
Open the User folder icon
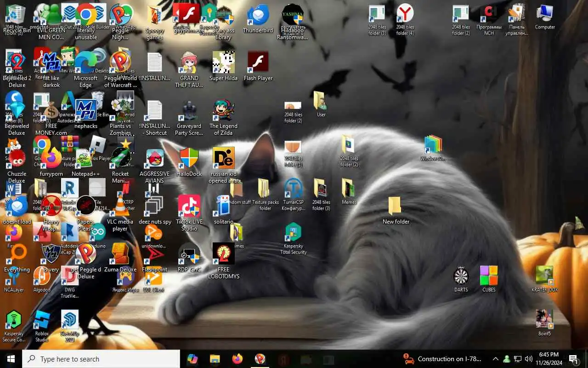click(321, 103)
